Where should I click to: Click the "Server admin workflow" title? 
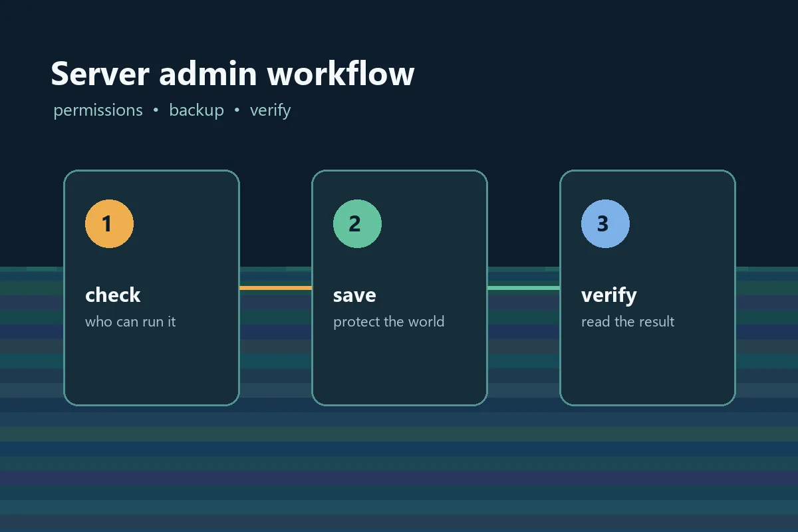[x=233, y=73]
